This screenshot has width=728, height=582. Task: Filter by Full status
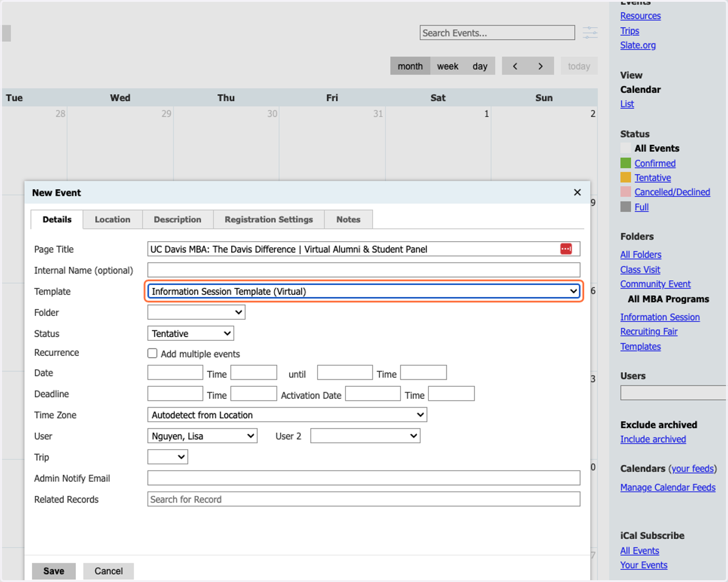tap(641, 207)
